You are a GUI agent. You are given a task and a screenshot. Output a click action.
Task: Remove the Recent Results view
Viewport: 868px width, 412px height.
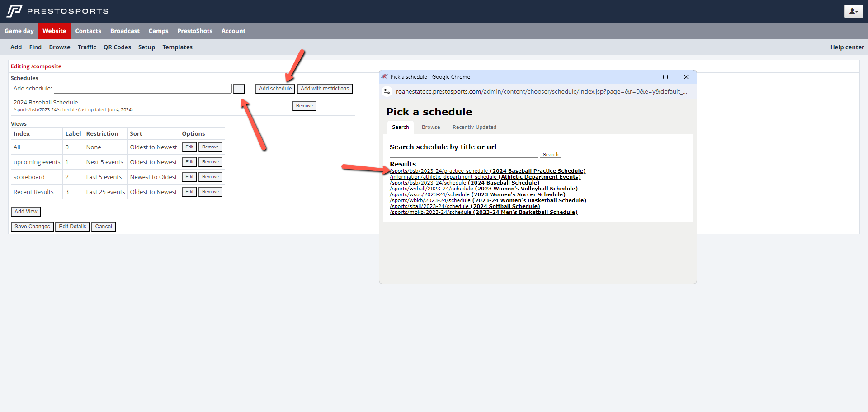coord(210,192)
